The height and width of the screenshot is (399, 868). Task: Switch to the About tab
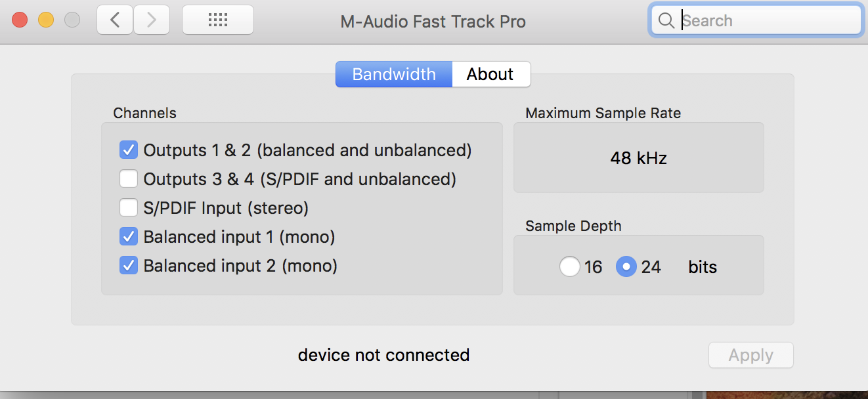[x=490, y=74]
